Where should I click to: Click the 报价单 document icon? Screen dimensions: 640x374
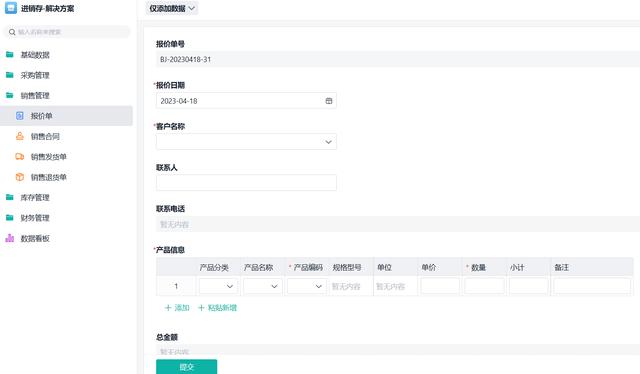pyautogui.click(x=20, y=116)
